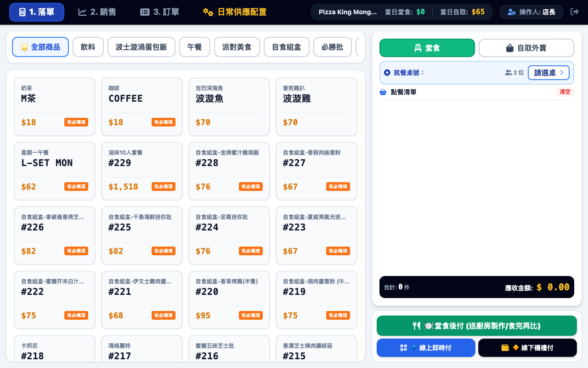Open 日常供應配置 settings
The height and width of the screenshot is (368, 588).
235,12
